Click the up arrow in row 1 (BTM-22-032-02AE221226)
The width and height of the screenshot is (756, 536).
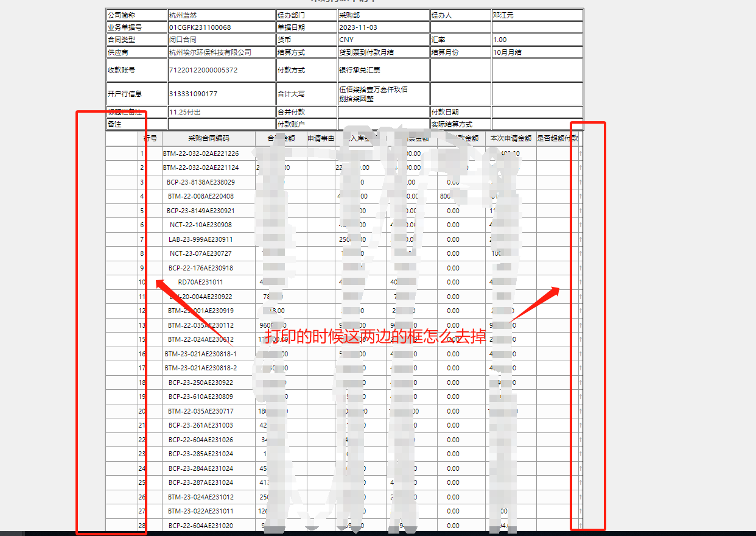(x=580, y=153)
